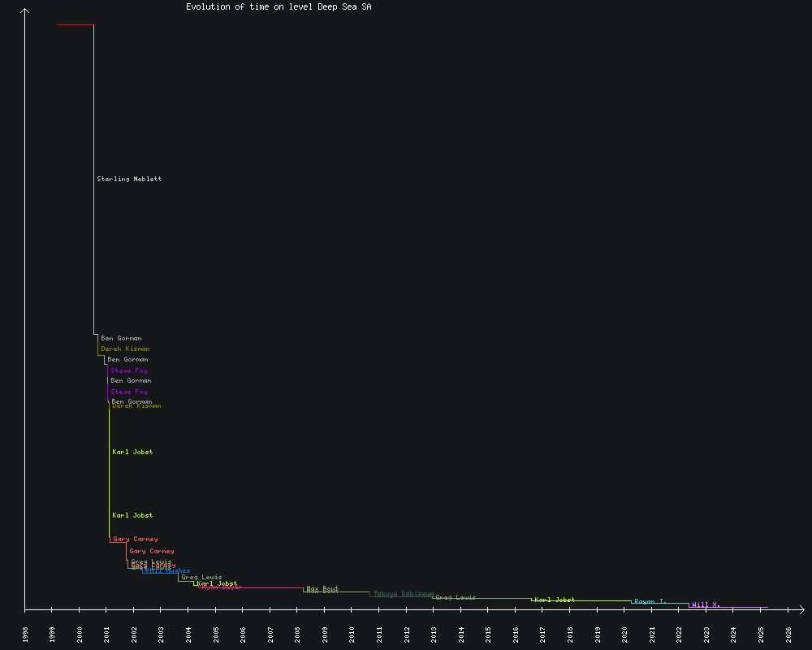Click the 2026 year label on the axis
This screenshot has width=812, height=650.
(788, 634)
